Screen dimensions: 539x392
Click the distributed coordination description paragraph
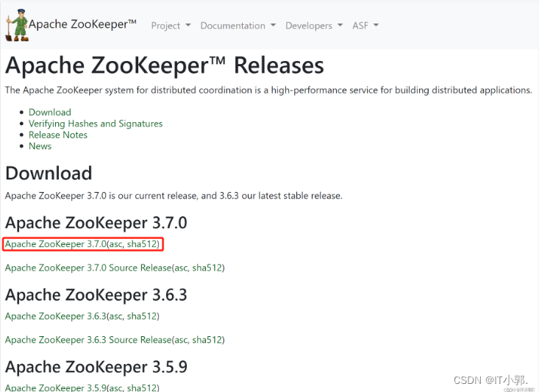(x=268, y=90)
